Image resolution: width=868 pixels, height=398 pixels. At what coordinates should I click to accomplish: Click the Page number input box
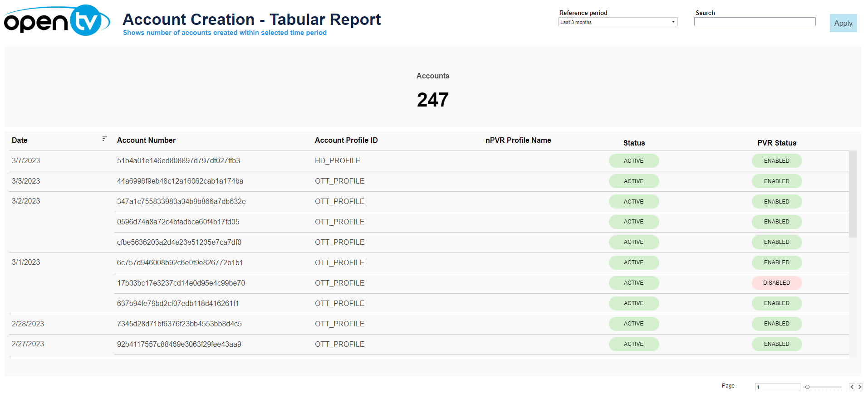pos(777,387)
